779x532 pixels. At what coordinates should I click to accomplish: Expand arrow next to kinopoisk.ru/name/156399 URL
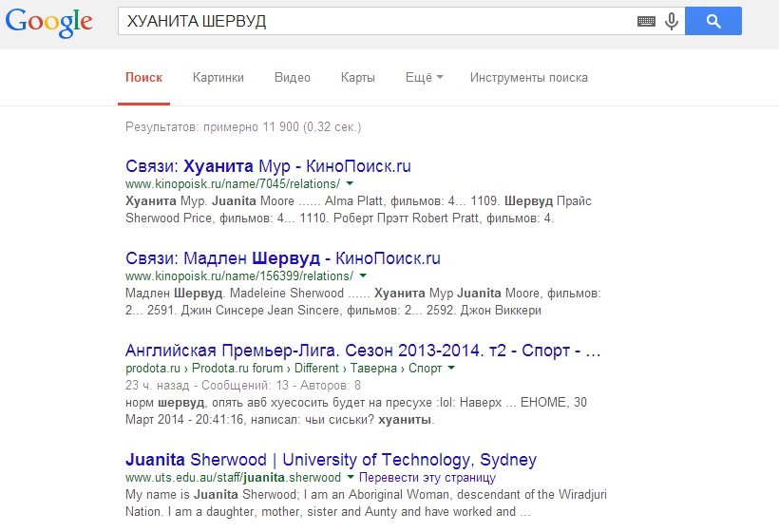click(x=363, y=275)
